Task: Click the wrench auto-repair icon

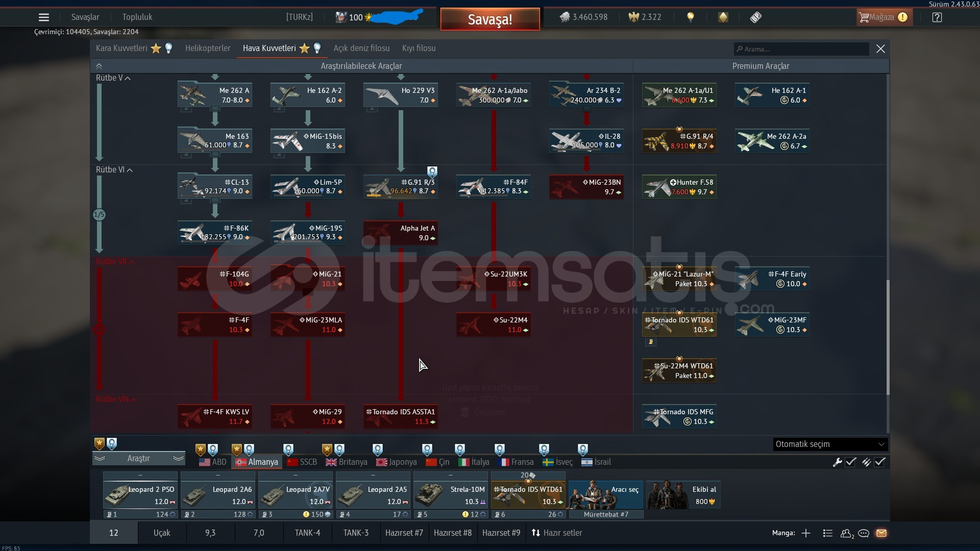Action: 837,462
